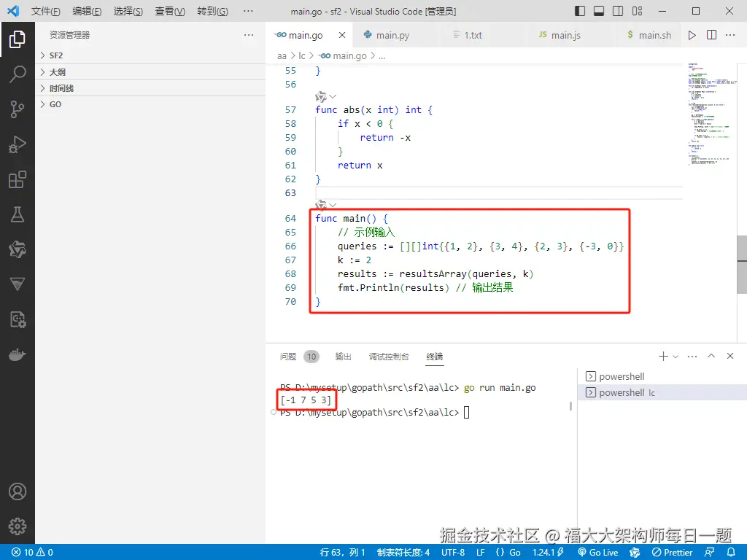Click Go Live in status bar
Image resolution: width=747 pixels, height=560 pixels.
point(598,552)
